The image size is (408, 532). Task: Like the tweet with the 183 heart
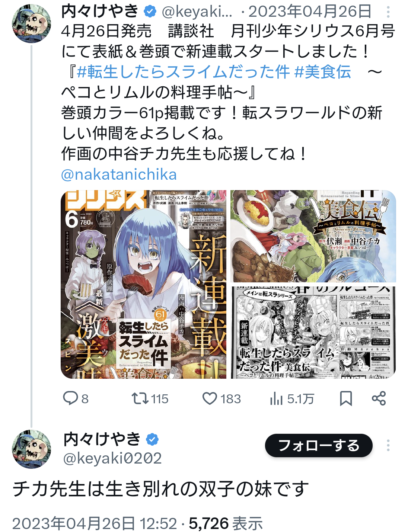(x=210, y=398)
